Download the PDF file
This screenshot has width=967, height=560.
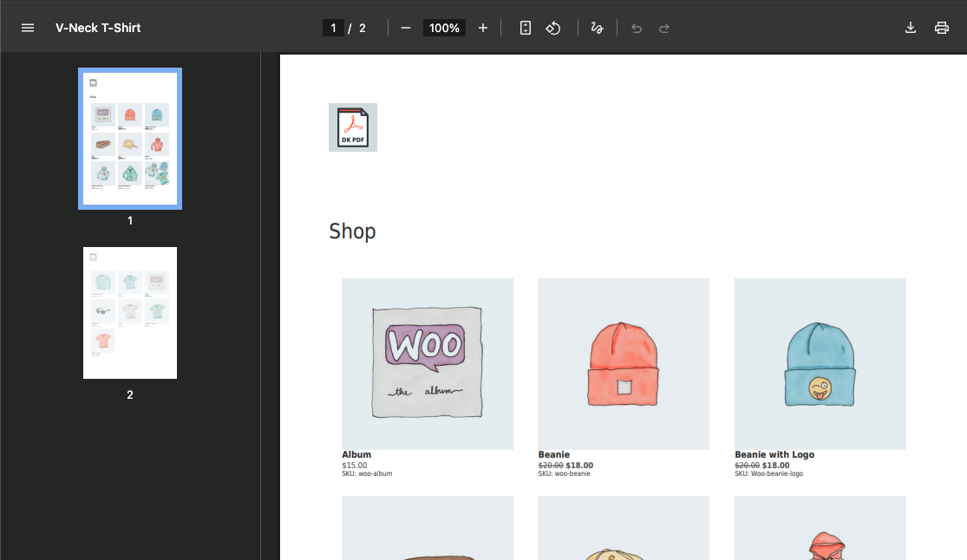tap(911, 28)
